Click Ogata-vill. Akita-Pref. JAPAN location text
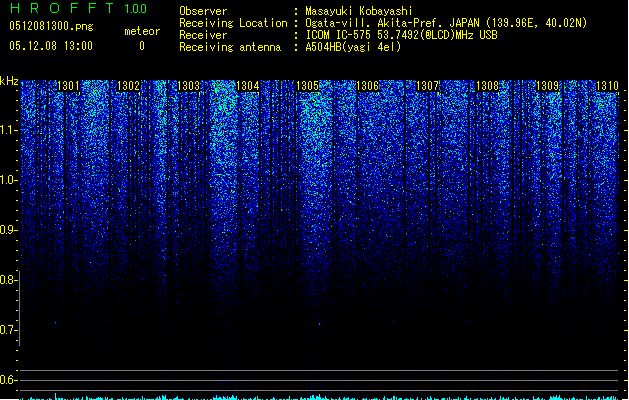The width and height of the screenshot is (629, 400). 446,23
